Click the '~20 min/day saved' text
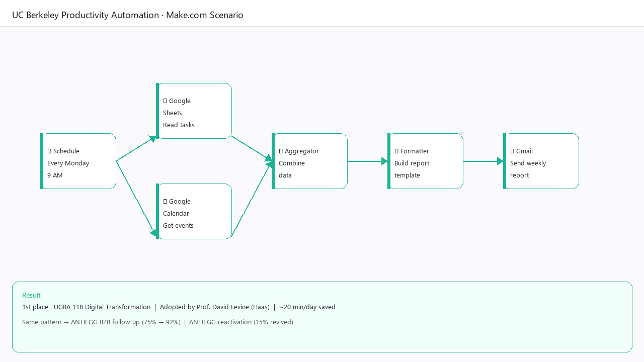Screen dimensions: 644x362 point(307,307)
